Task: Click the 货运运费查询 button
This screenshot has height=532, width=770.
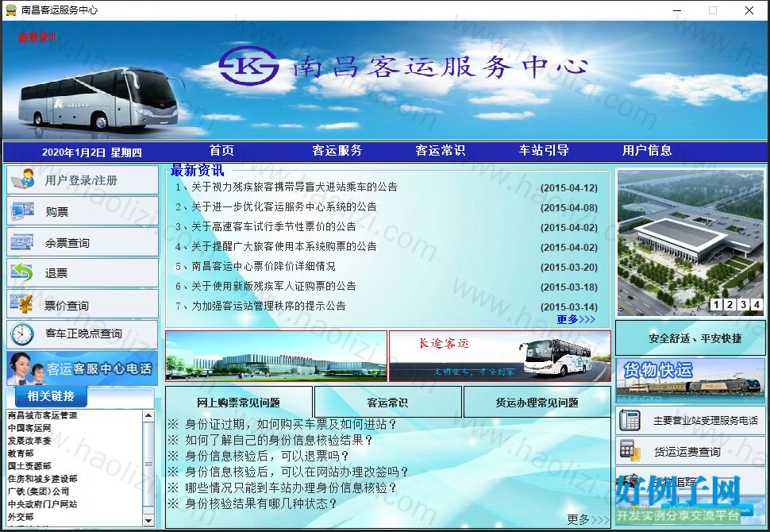Action: 691,452
